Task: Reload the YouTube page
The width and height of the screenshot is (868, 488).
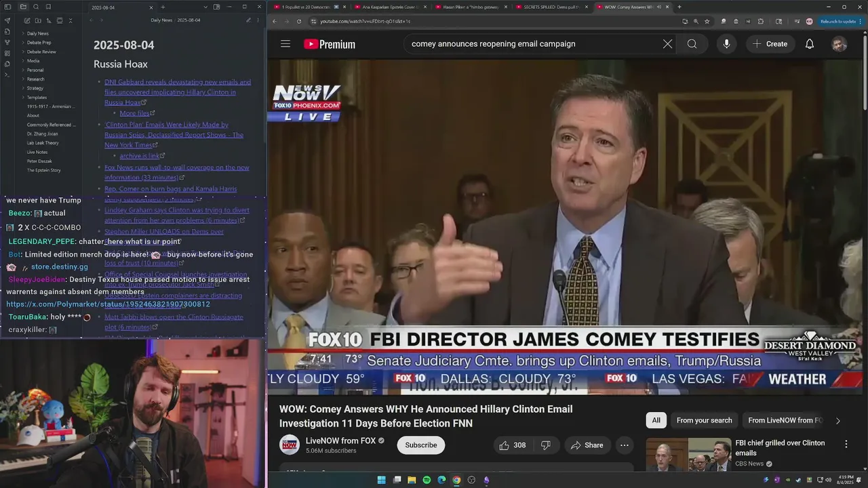Action: 299,21
